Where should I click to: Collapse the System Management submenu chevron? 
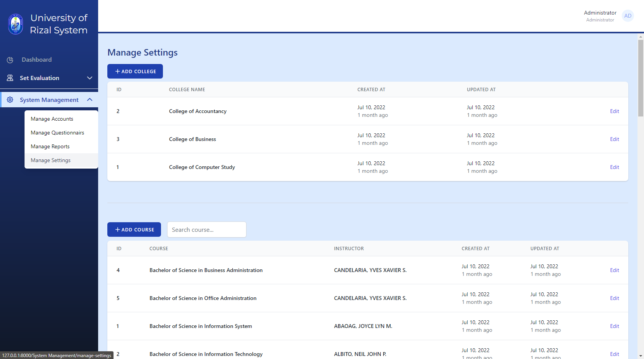point(90,99)
